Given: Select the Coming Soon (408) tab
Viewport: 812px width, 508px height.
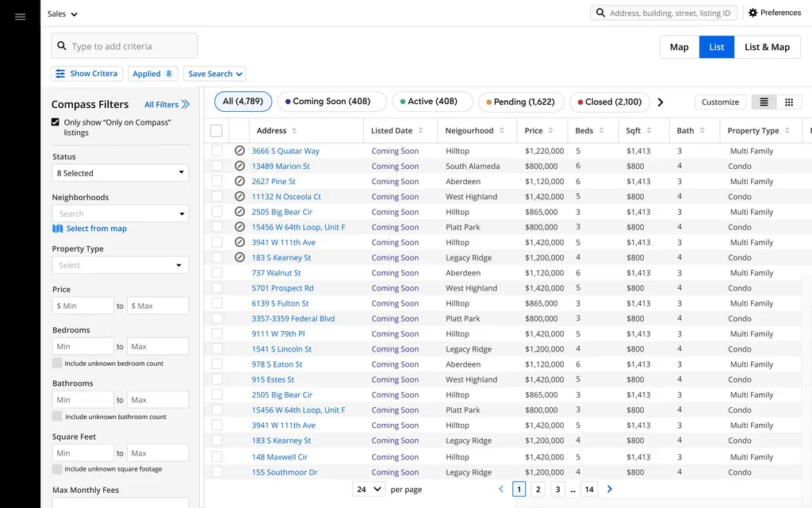Looking at the screenshot, I should pyautogui.click(x=332, y=102).
